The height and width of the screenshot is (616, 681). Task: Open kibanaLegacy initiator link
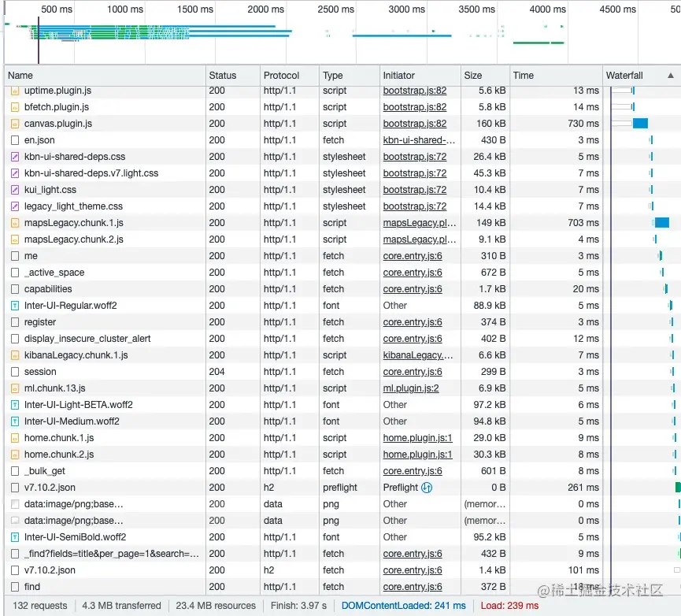418,355
